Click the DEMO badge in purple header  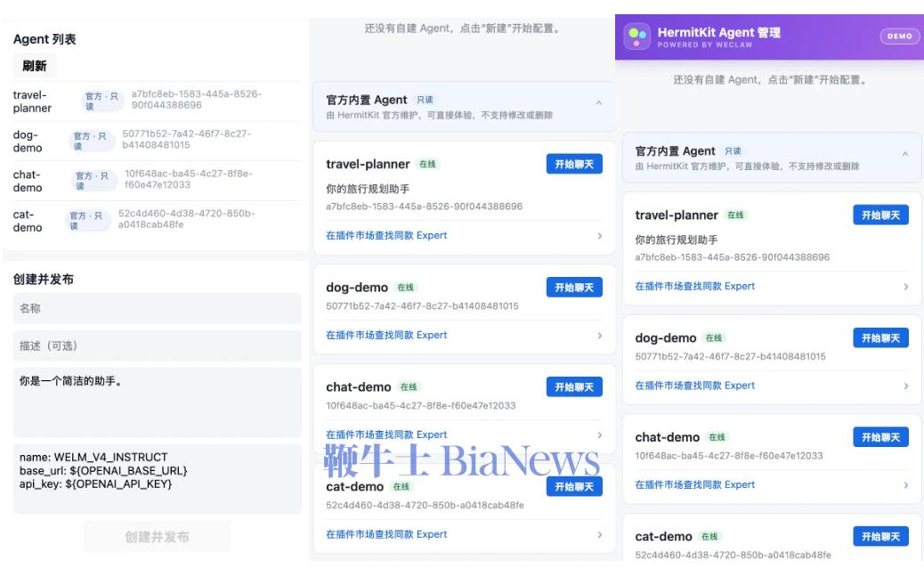[899, 36]
